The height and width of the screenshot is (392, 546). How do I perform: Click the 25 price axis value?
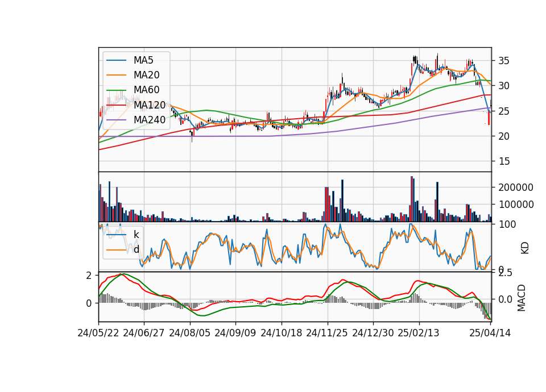click(504, 111)
